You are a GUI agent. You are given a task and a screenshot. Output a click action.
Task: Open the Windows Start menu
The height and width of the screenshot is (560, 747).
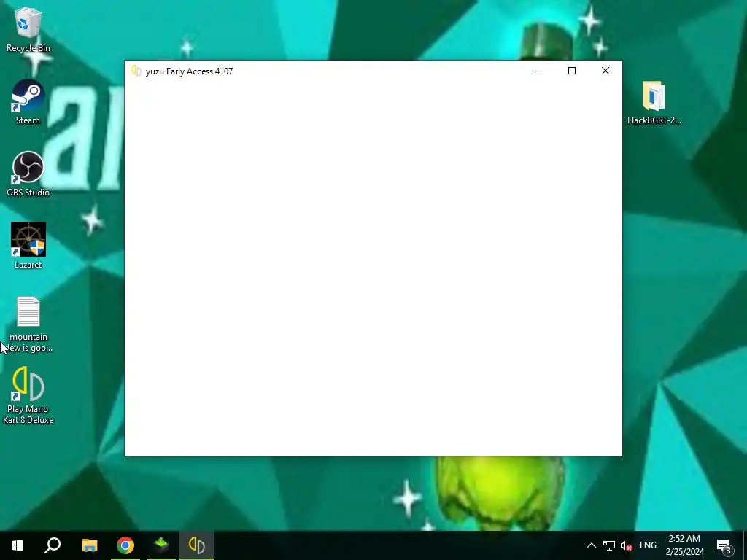point(18,545)
